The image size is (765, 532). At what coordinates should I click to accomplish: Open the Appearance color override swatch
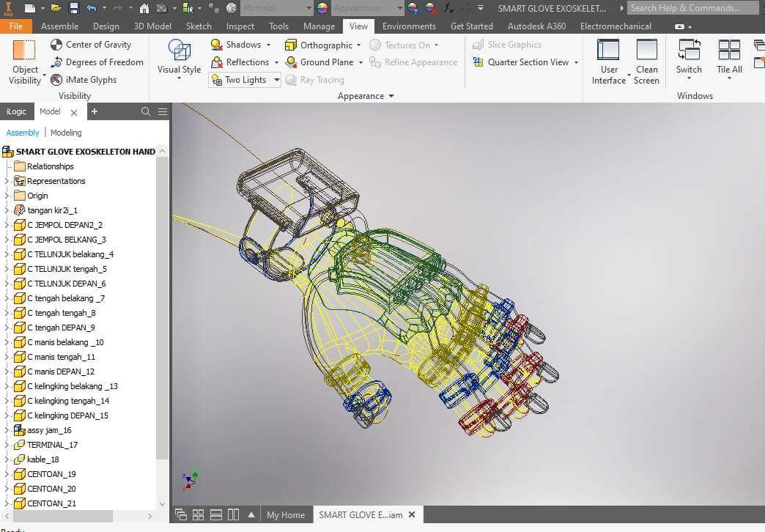point(322,8)
